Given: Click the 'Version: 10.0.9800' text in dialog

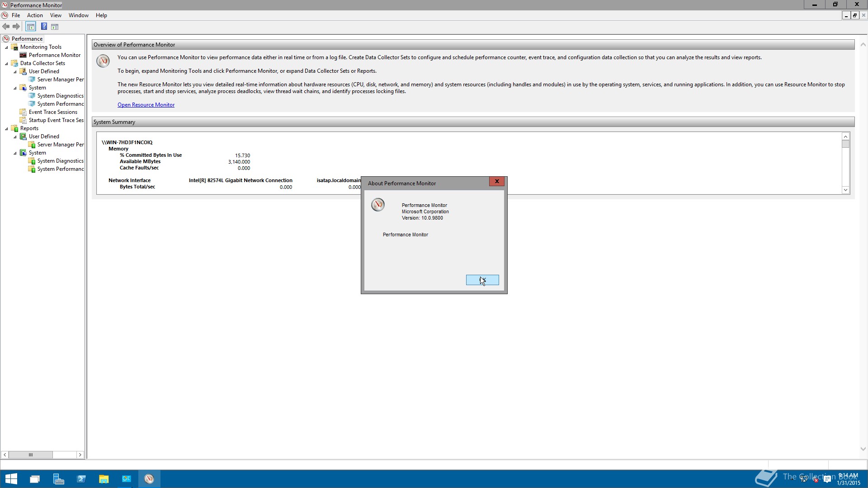Looking at the screenshot, I should click(x=422, y=218).
